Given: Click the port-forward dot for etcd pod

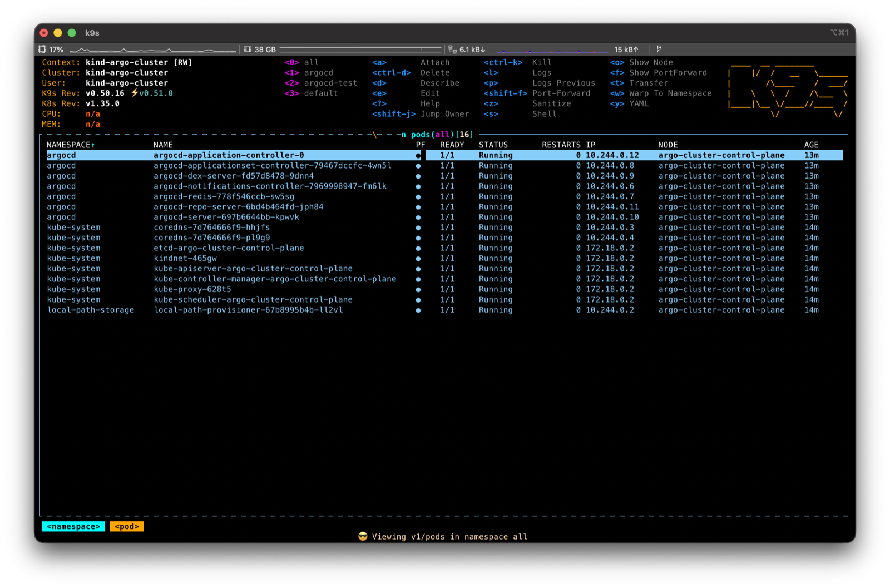Looking at the screenshot, I should (418, 248).
